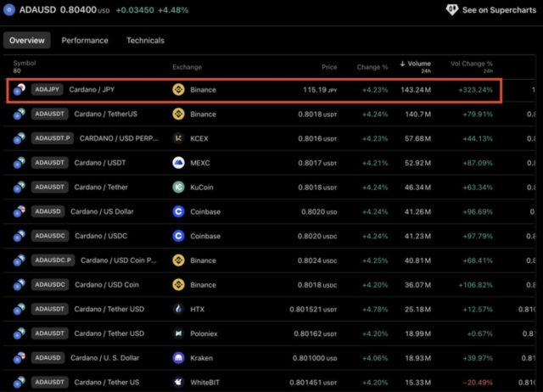
Task: Select the 0.801000 USD price cell
Action: [315, 358]
